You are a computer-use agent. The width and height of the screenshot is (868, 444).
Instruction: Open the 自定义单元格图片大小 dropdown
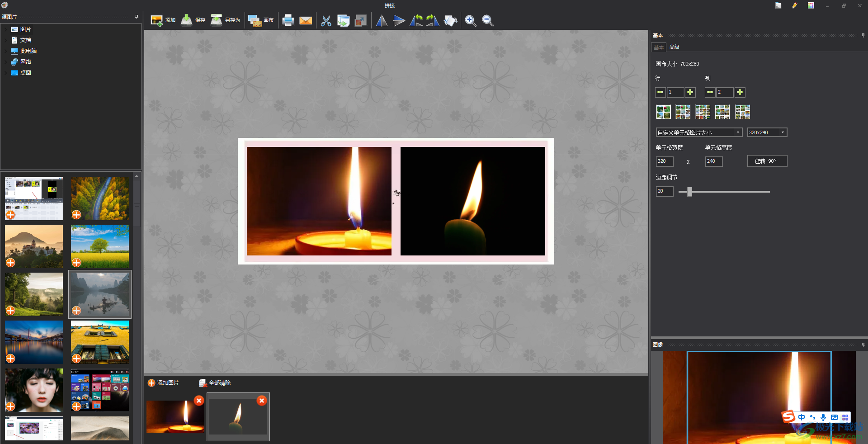[699, 132]
